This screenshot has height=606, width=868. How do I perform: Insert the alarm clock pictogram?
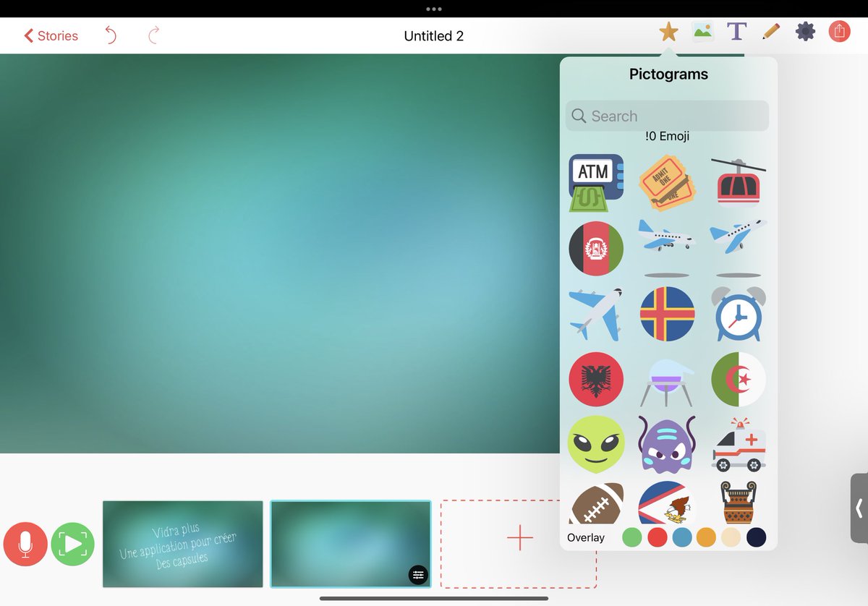(x=739, y=314)
